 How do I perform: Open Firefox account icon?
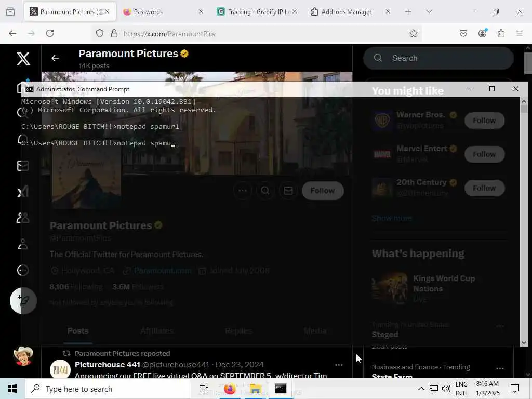[483, 33]
